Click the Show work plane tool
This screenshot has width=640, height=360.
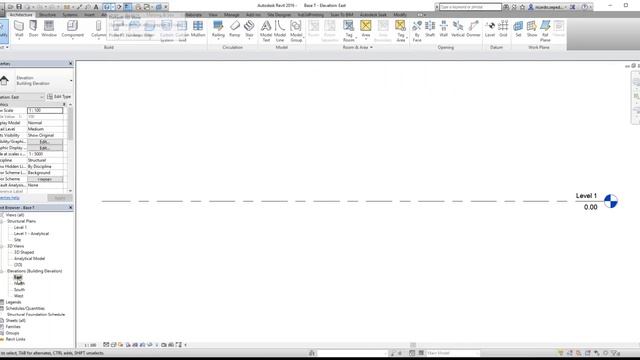[x=532, y=29]
